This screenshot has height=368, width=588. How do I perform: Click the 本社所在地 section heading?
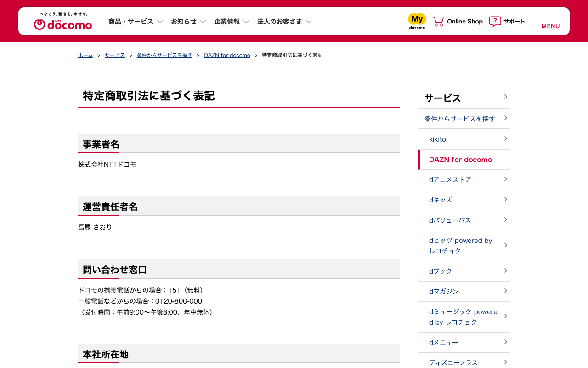coord(106,354)
